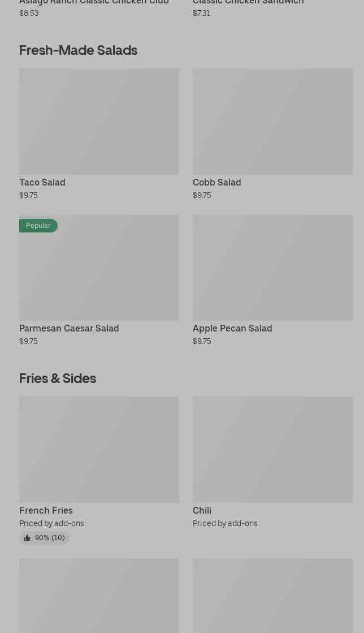
Task: Click the 90% (10) rating for French Fries
Action: (50, 538)
